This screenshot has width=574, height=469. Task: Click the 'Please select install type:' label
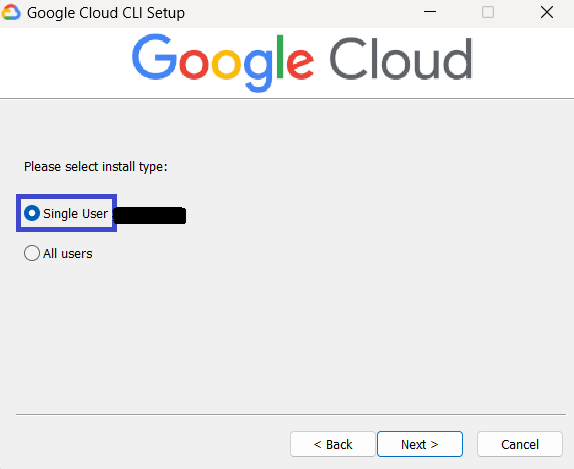(96, 167)
